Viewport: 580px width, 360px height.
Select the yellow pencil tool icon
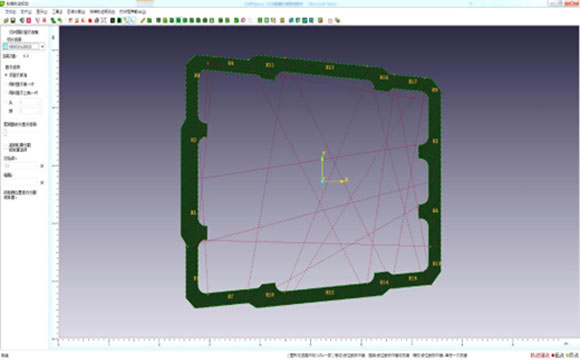(x=143, y=20)
